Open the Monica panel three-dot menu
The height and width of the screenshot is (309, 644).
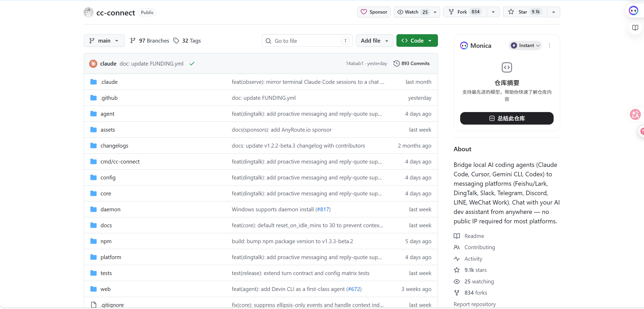tap(549, 45)
